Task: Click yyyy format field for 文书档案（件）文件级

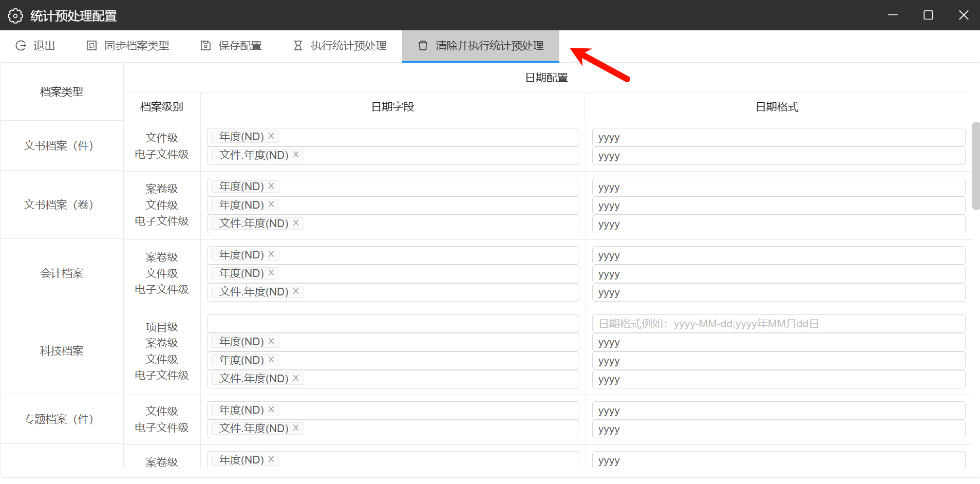Action: [x=778, y=137]
